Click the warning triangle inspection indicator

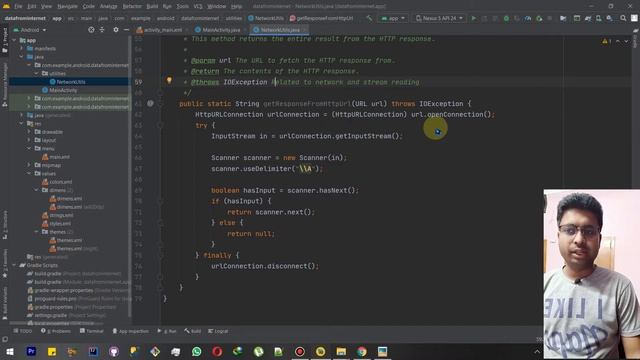pos(604,41)
